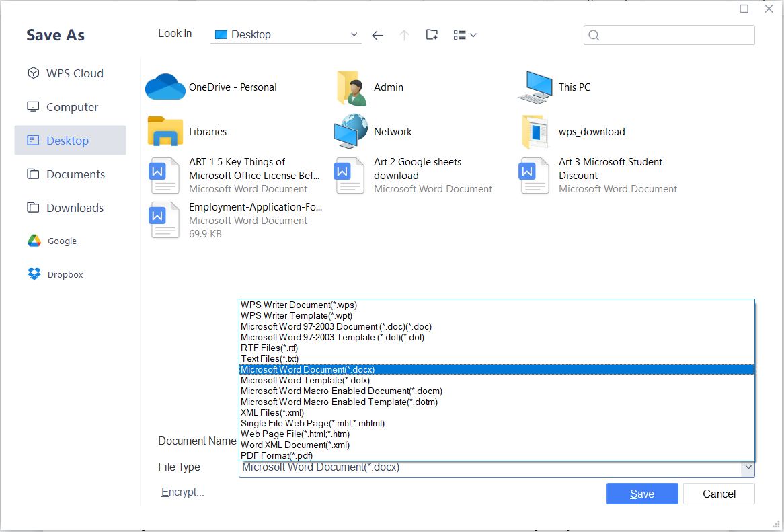Select PDF Format from the file type list

pyautogui.click(x=276, y=455)
